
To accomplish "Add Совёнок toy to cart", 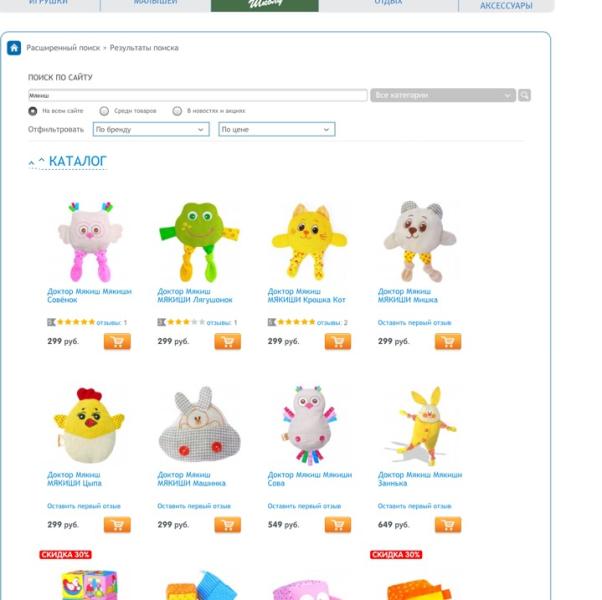I will (117, 341).
